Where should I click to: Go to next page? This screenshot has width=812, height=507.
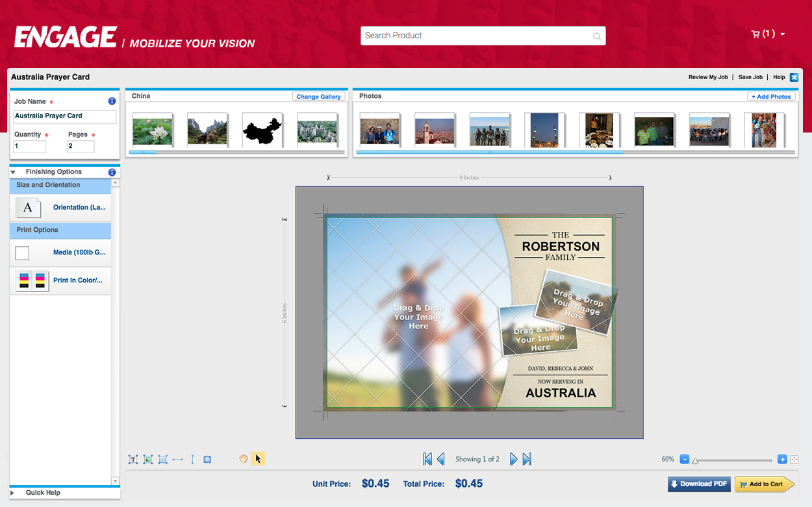(513, 459)
